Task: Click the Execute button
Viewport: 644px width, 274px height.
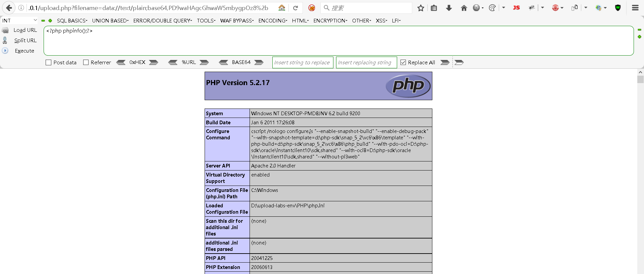Action: 24,51
